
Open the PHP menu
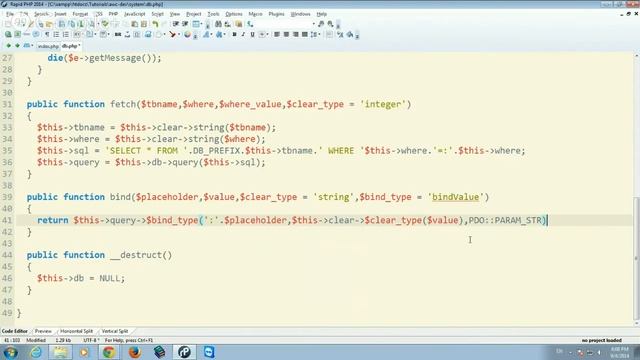click(113, 14)
